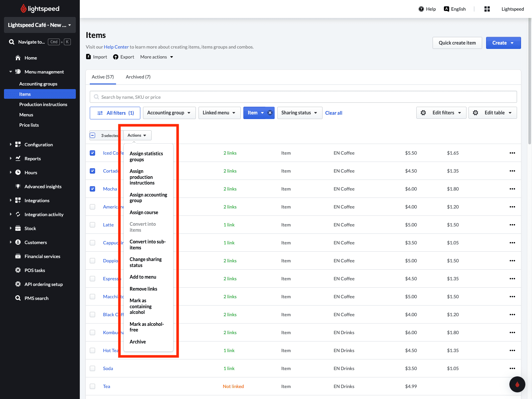Viewport: 532px width, 399px height.
Task: Open Help via the question mark icon
Action: tap(421, 9)
